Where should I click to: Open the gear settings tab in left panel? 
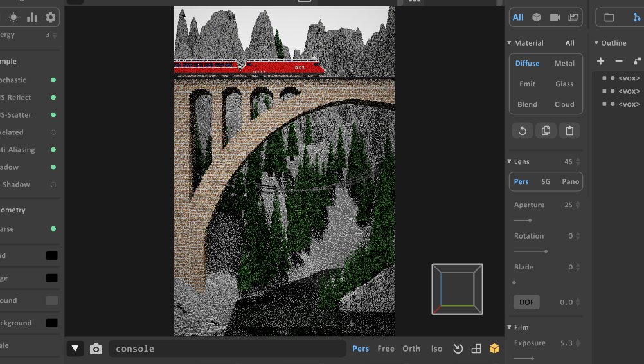pos(51,17)
